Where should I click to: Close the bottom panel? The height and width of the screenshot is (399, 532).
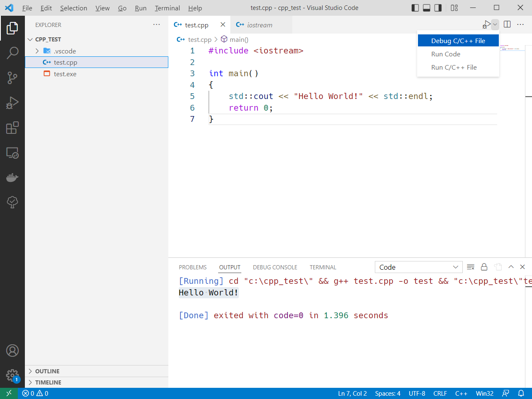522,267
